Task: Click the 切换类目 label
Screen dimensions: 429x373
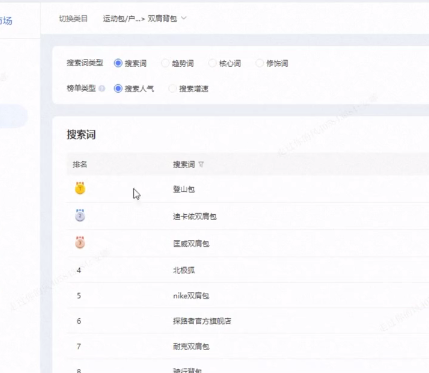Action: click(x=73, y=19)
